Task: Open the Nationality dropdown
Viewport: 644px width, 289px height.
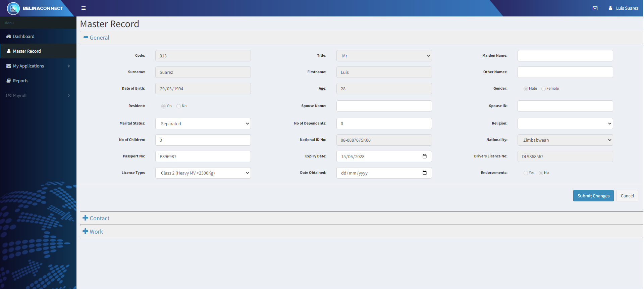Action: click(565, 140)
